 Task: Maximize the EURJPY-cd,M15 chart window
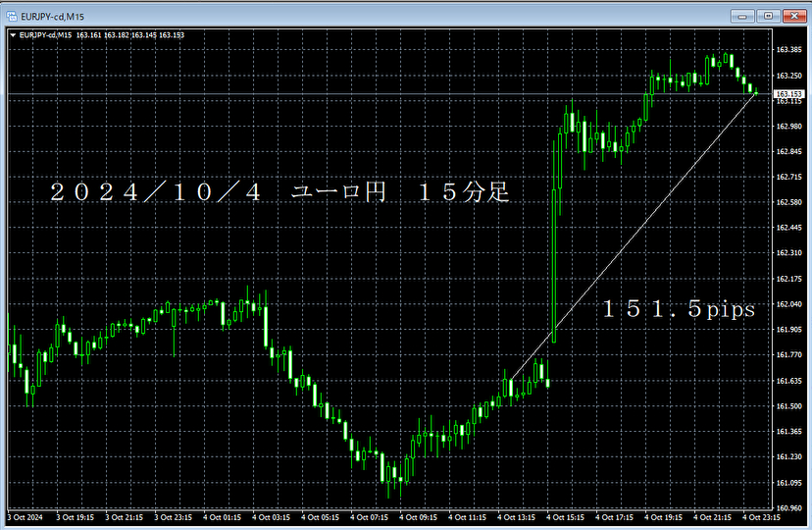pos(768,16)
